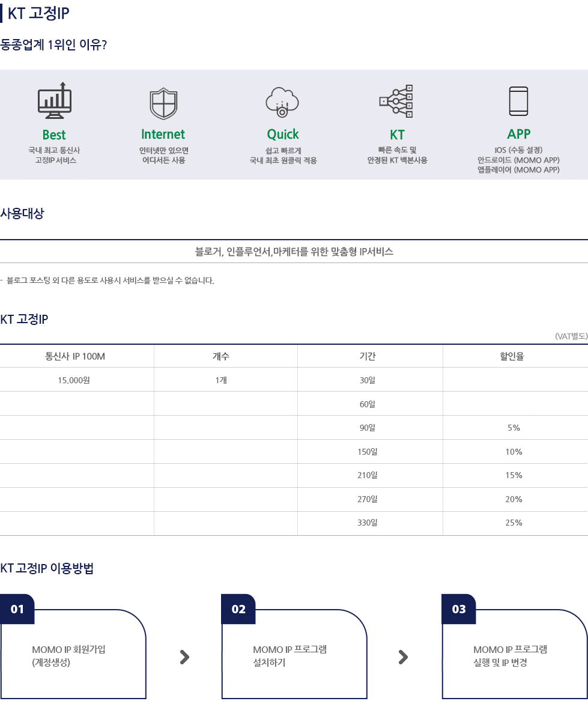Click the 블로거, 인플루언서 맞춤형 IP서비스 text
Viewport: 588px width, 728px height.
click(x=294, y=252)
